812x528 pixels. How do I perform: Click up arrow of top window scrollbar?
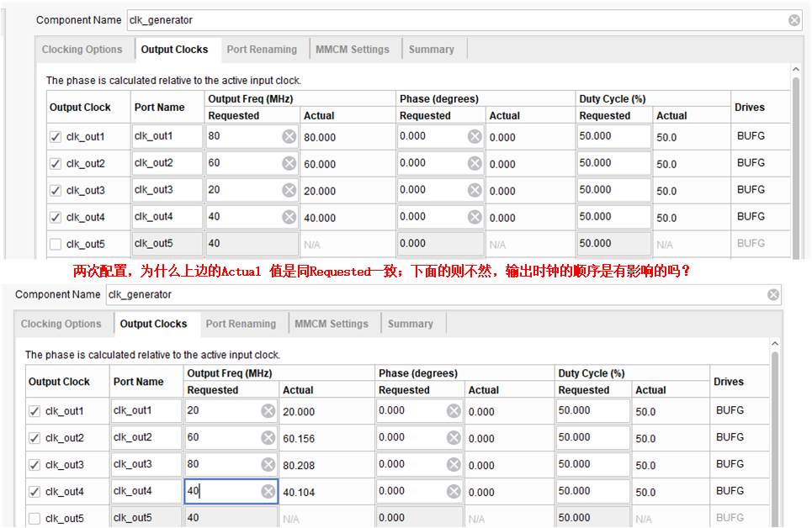coord(796,70)
